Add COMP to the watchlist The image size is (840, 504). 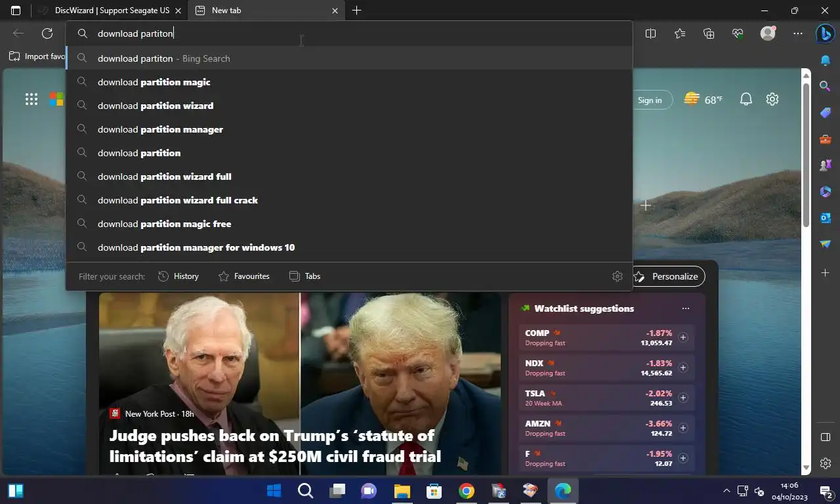(683, 337)
